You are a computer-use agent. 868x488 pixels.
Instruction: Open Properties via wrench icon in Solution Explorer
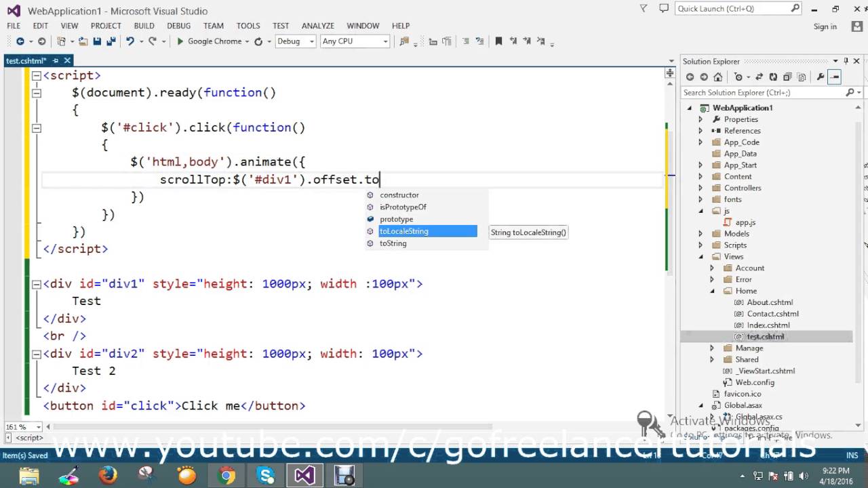(821, 77)
